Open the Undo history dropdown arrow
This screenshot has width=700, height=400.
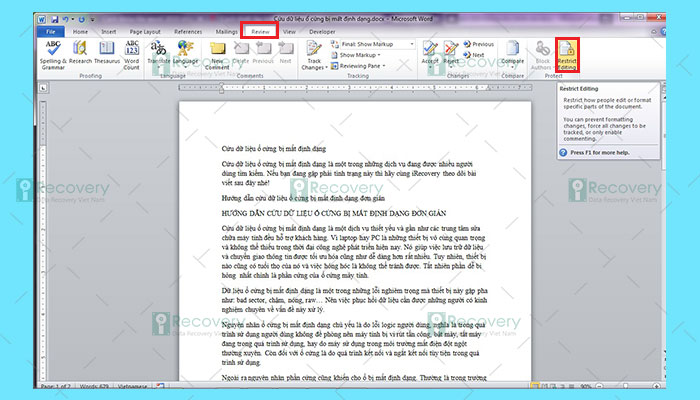click(x=73, y=20)
